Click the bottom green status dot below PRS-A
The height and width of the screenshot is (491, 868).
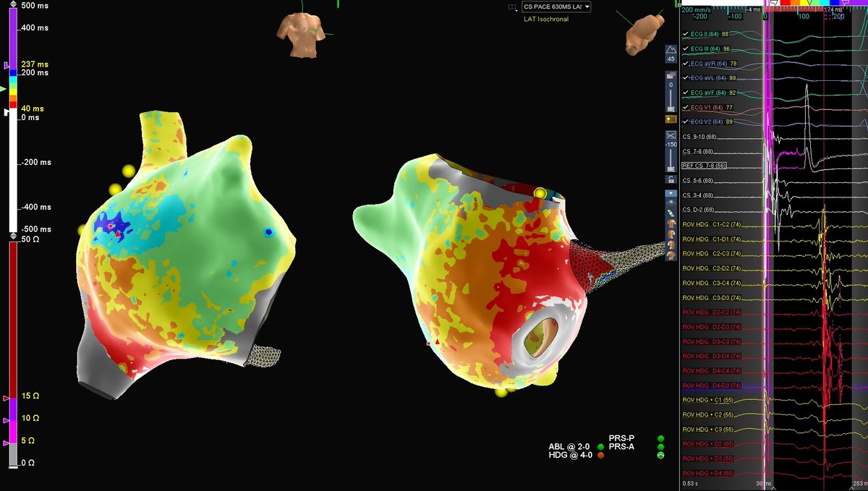(660, 456)
